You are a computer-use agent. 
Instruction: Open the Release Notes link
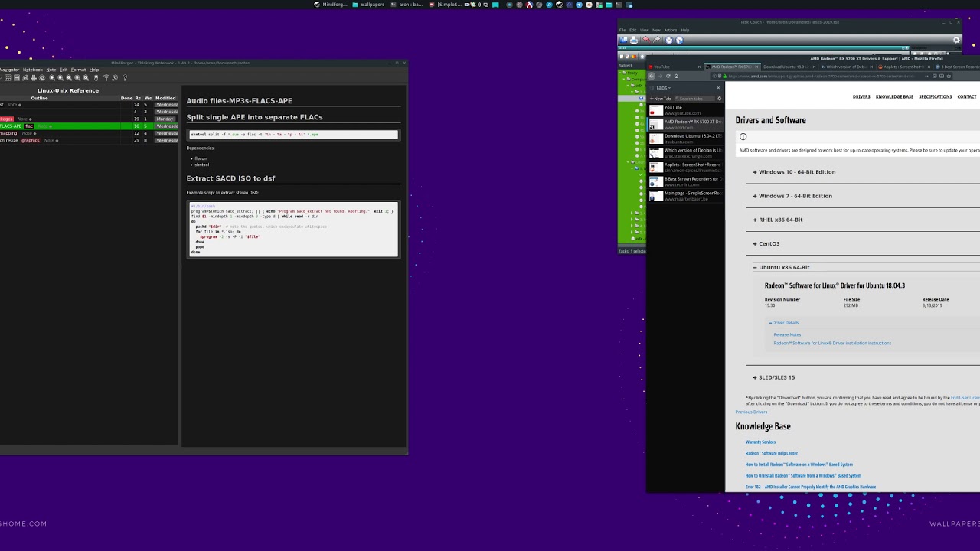pos(787,334)
